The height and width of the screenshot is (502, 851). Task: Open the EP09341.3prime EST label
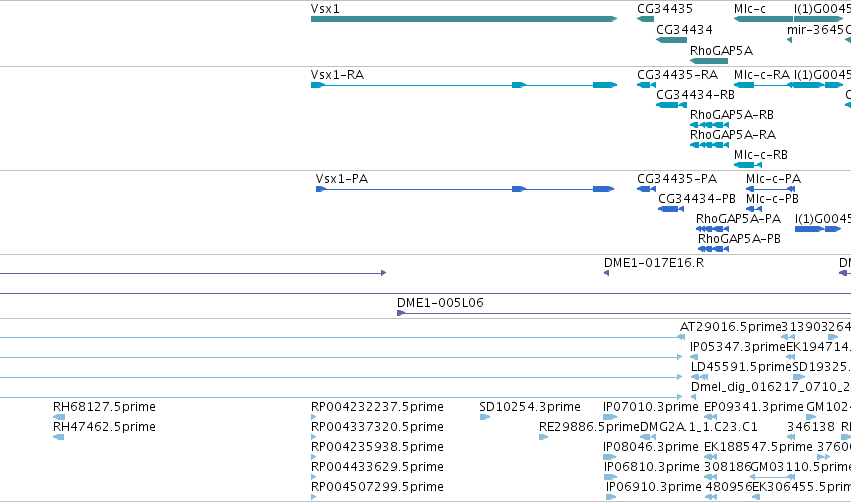coord(753,407)
